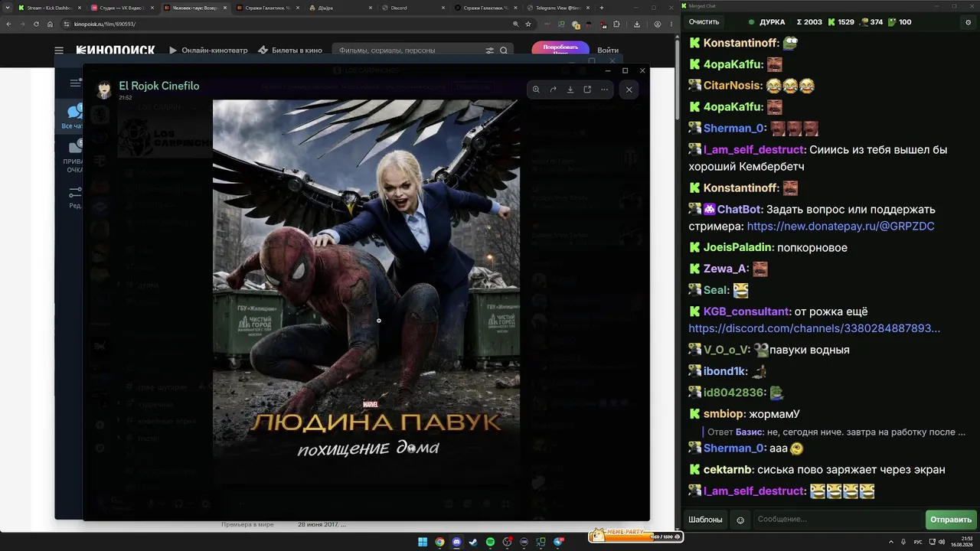Go to Kinopoisk home via the logo

click(x=116, y=51)
